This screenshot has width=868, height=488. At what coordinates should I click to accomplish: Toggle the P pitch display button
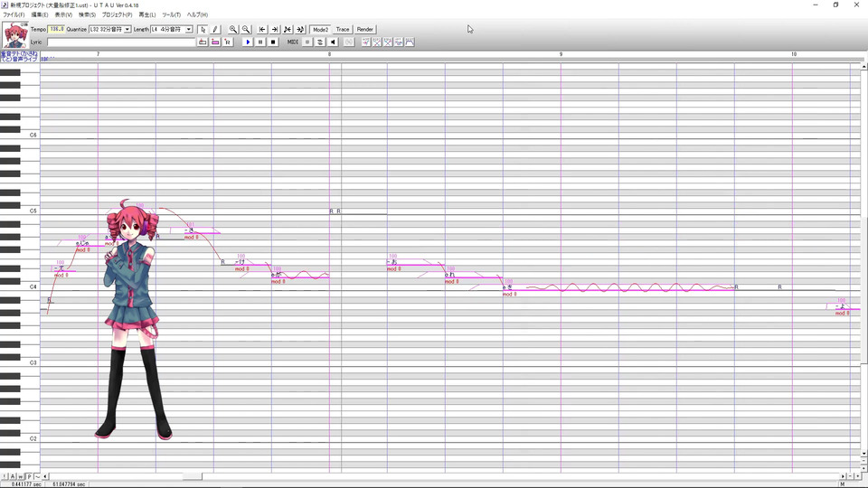[29, 476]
